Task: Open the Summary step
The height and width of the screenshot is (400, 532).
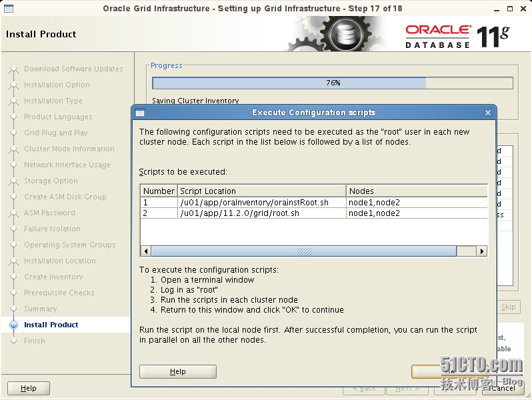Action: [41, 309]
